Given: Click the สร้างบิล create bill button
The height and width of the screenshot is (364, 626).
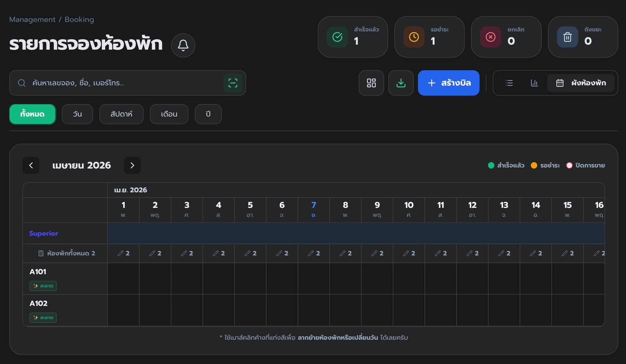Looking at the screenshot, I should tap(448, 83).
